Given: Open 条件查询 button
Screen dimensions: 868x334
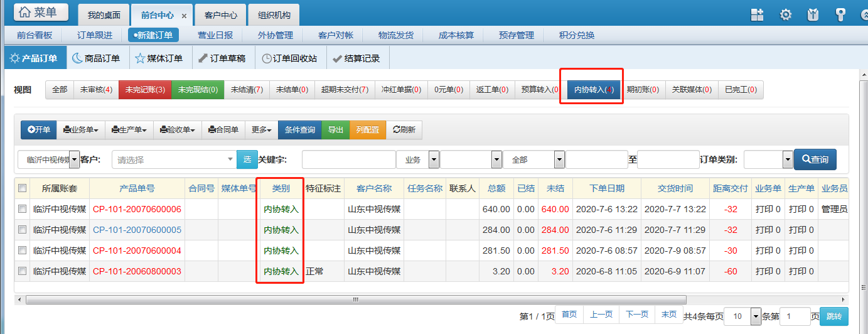Looking at the screenshot, I should 300,130.
